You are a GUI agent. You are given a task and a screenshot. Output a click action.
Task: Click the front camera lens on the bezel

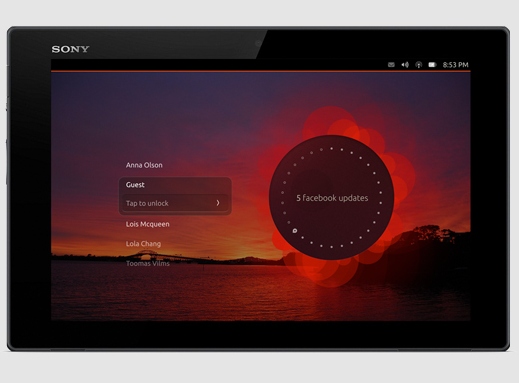pyautogui.click(x=258, y=43)
